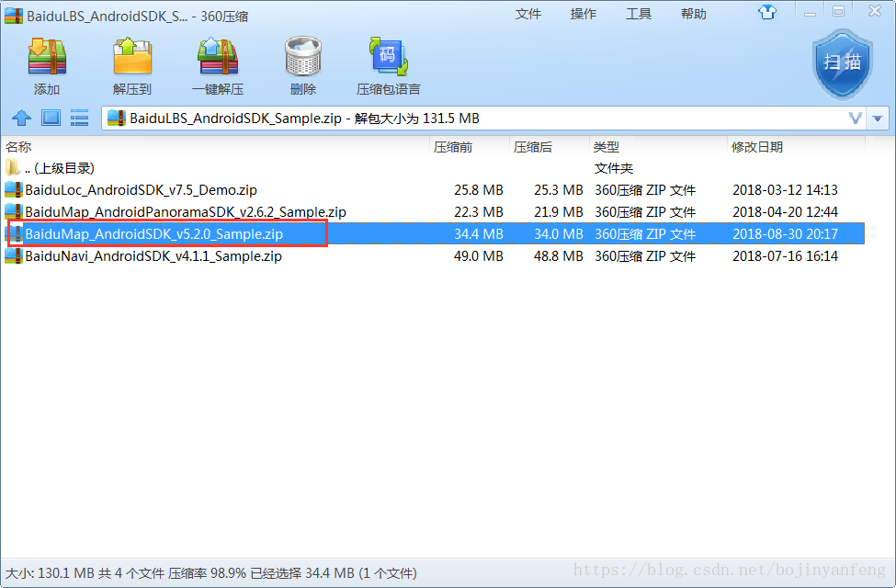This screenshot has height=588, width=896.
Task: Click the BaiduLoc_AndroidSDK_v7.5_Demo.zip file icon
Action: [x=14, y=189]
